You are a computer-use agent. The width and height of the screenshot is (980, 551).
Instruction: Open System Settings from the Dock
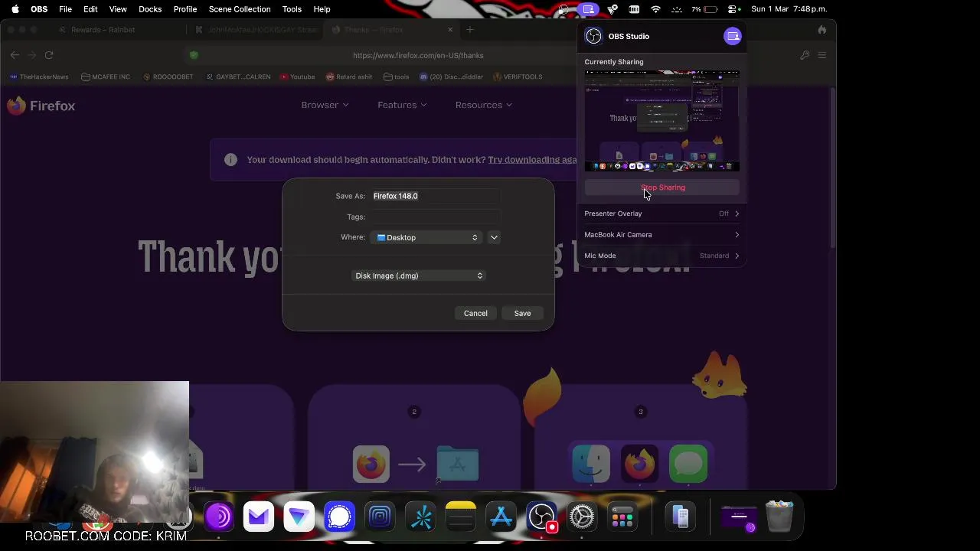(x=582, y=517)
